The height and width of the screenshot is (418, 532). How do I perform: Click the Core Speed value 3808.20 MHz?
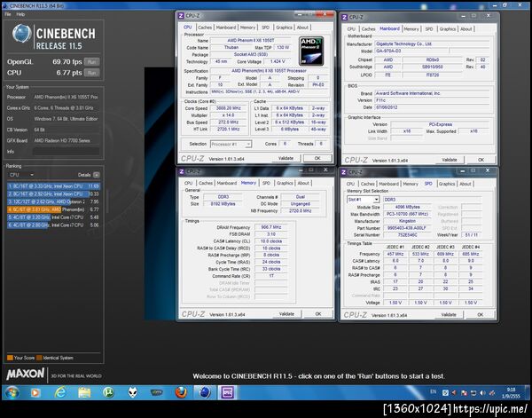tap(229, 108)
